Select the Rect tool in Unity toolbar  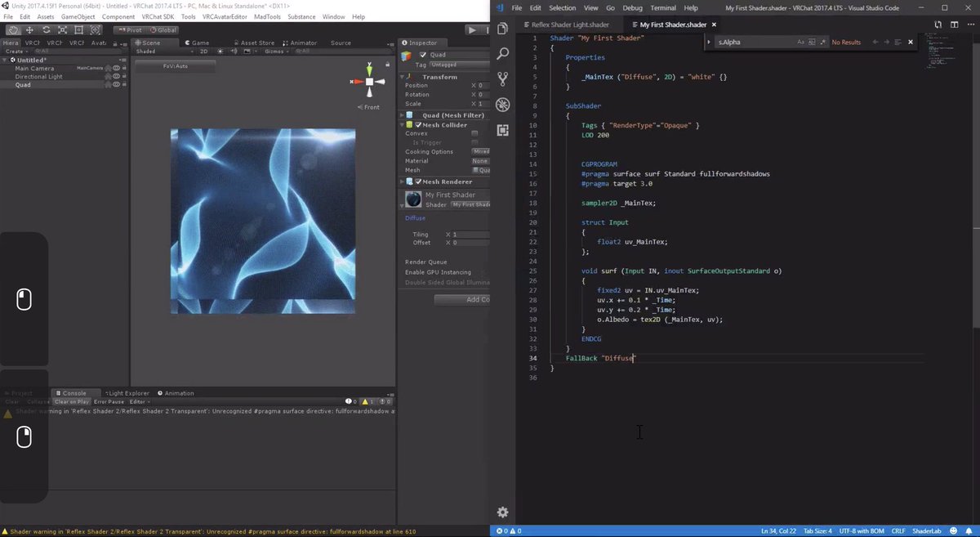coord(80,30)
